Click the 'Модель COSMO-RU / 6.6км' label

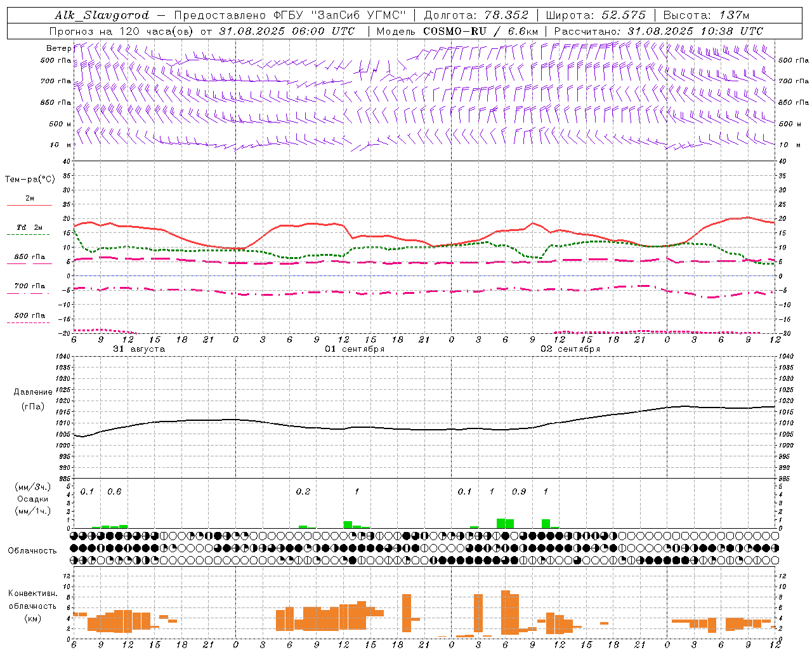(x=457, y=31)
